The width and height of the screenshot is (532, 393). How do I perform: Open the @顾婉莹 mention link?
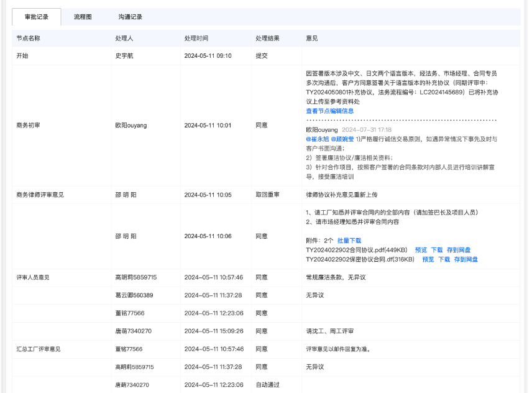[341, 141]
